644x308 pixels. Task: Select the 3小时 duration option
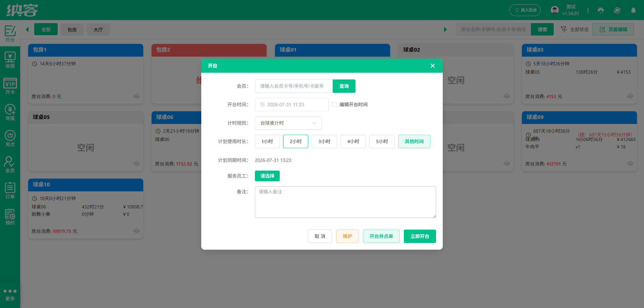(324, 141)
